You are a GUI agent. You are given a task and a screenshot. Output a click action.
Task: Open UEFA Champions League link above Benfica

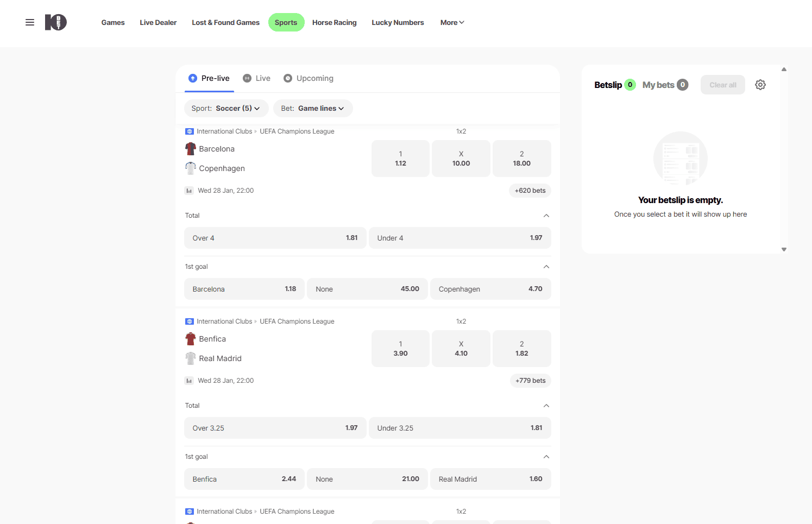coord(297,321)
